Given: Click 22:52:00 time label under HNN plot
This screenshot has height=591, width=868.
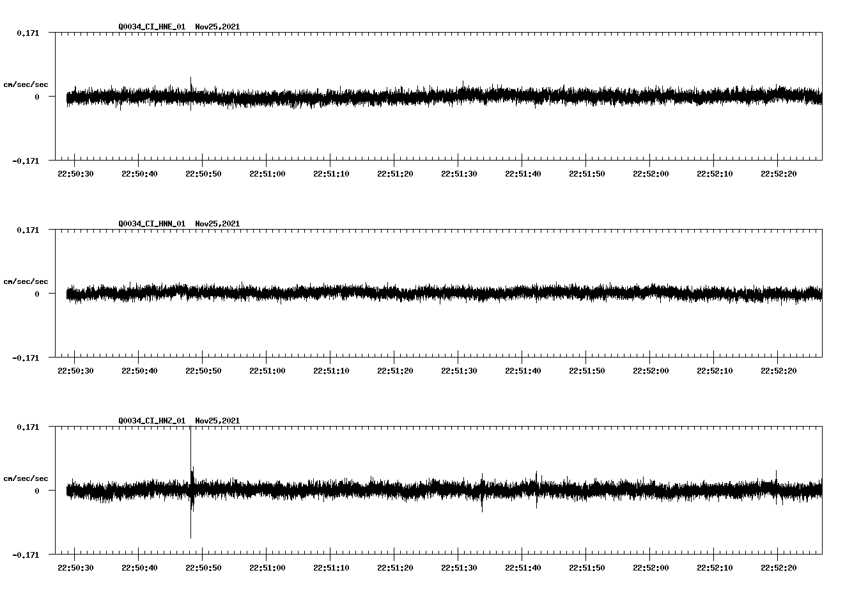Looking at the screenshot, I should coord(651,370).
